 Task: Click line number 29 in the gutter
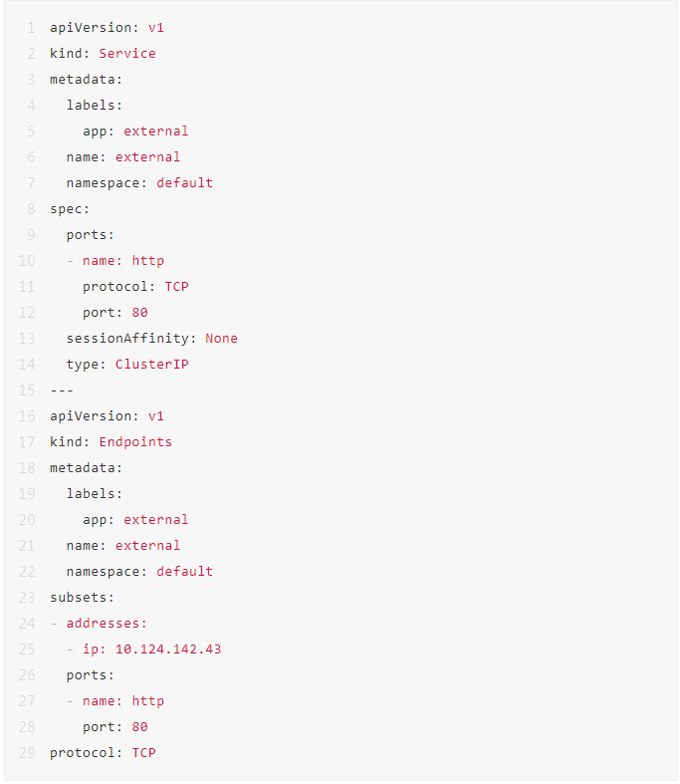pyautogui.click(x=27, y=752)
